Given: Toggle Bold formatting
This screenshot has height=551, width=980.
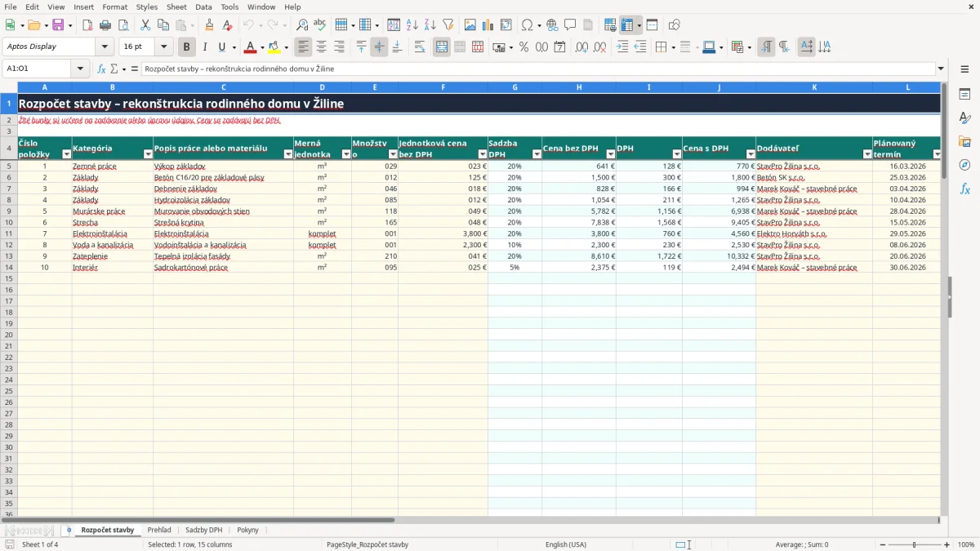Looking at the screenshot, I should [187, 47].
